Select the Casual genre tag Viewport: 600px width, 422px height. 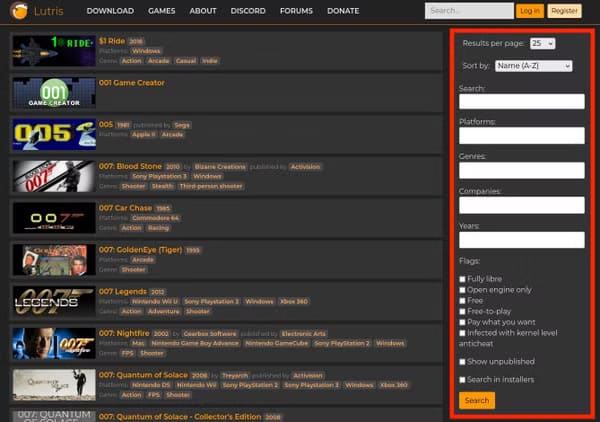[x=186, y=61]
